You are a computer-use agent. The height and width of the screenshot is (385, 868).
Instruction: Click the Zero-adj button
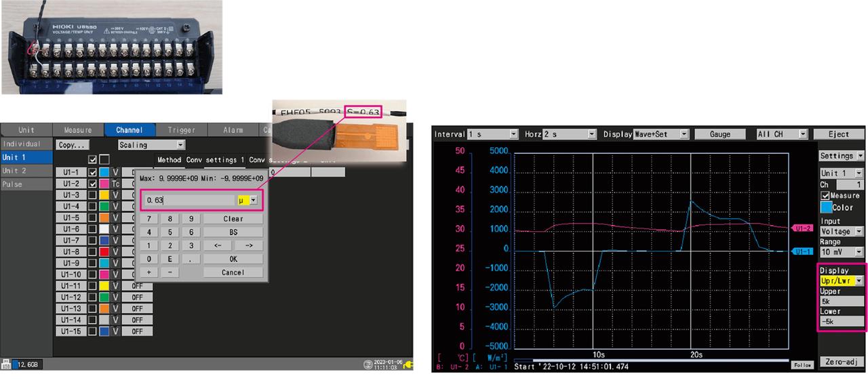pos(842,362)
